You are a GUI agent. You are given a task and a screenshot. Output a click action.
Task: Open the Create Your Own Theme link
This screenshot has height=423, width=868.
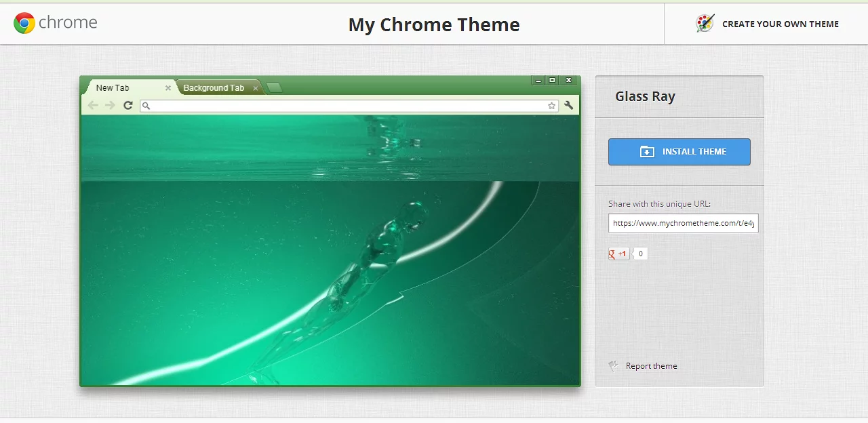pos(780,24)
